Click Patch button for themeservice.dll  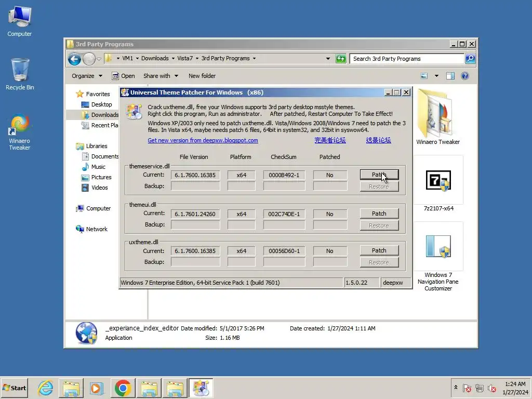coord(379,175)
